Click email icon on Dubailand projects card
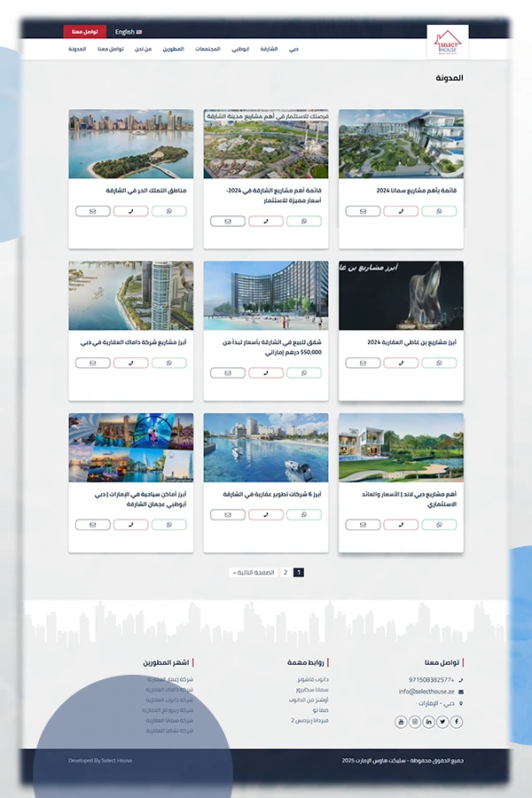Image resolution: width=532 pixels, height=798 pixels. [x=363, y=525]
